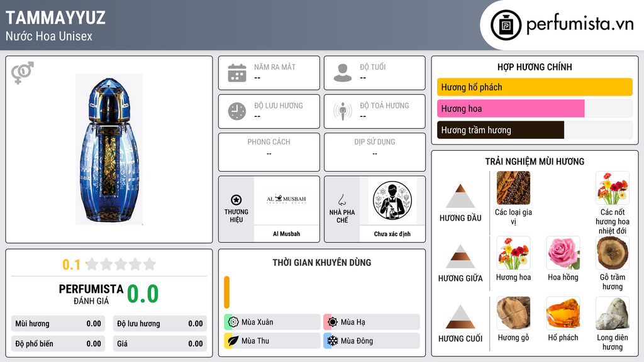Screen dimensions: 644x362
Task: Click the Chưa xác định perfumer label
Action: click(x=392, y=234)
